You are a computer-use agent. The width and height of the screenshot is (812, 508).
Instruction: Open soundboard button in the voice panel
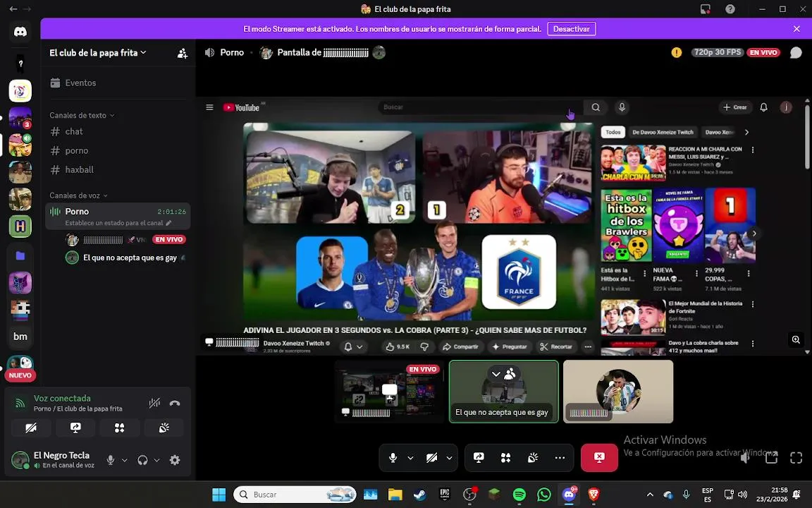click(x=164, y=428)
